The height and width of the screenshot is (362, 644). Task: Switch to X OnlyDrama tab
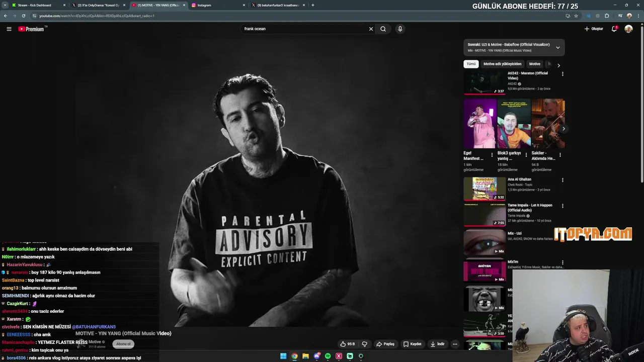pos(98,5)
